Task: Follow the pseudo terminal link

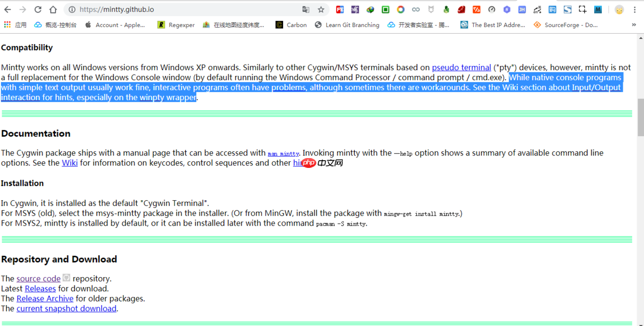Action: click(461, 67)
